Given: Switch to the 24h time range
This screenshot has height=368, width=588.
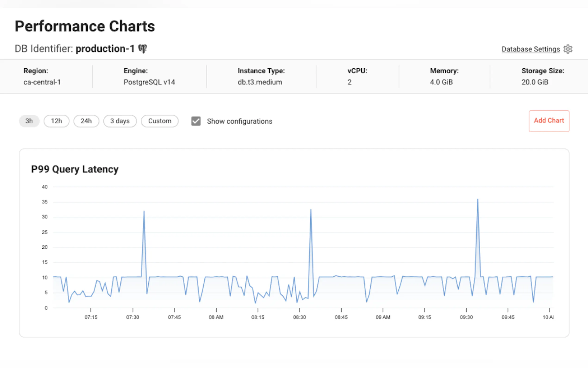Looking at the screenshot, I should 86,121.
